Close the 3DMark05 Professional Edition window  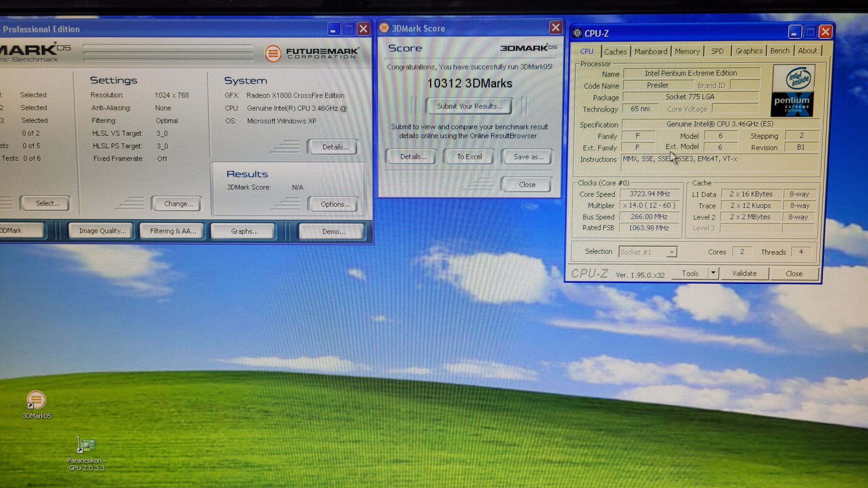click(x=363, y=29)
